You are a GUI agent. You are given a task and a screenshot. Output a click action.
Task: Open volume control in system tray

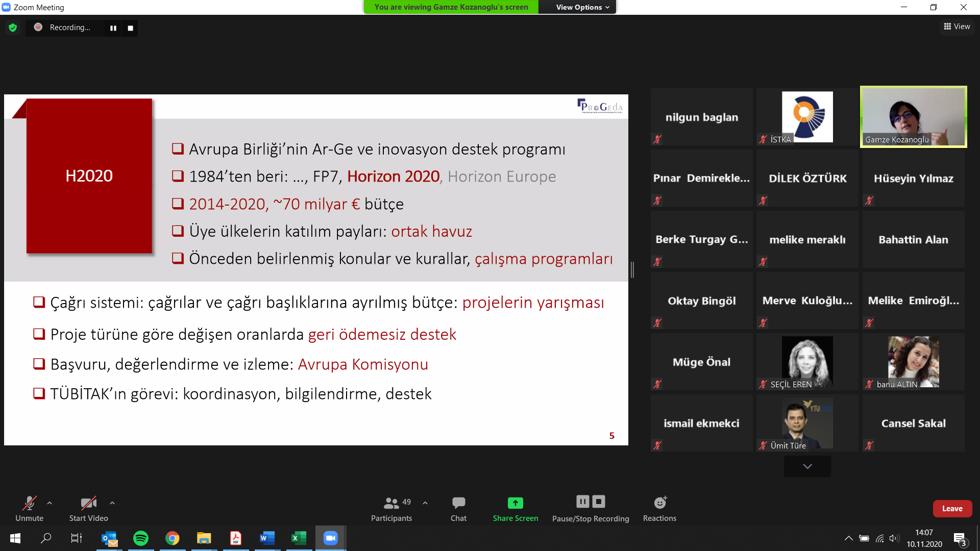pyautogui.click(x=894, y=538)
